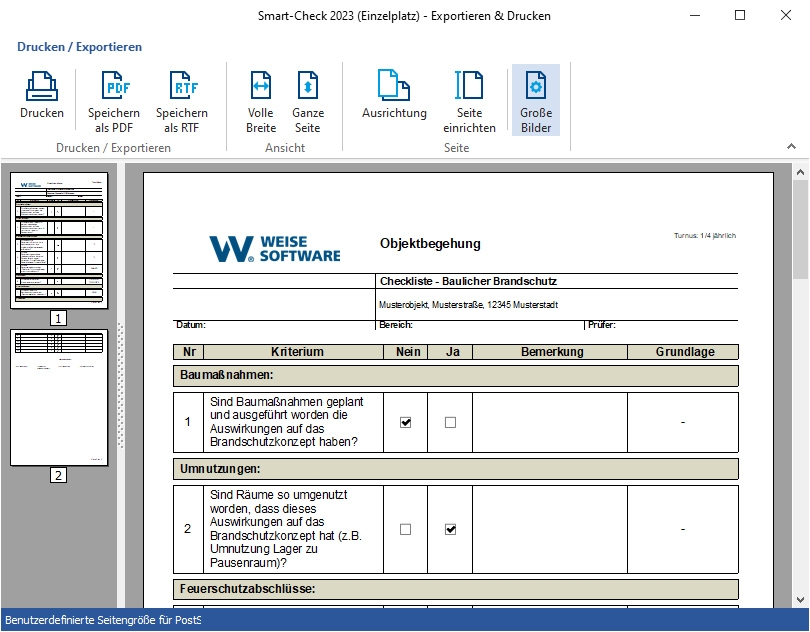Image resolution: width=810 pixels, height=632 pixels.
Task: Click the 'Turnus: 1/4 jährlich' text
Action: tap(705, 236)
